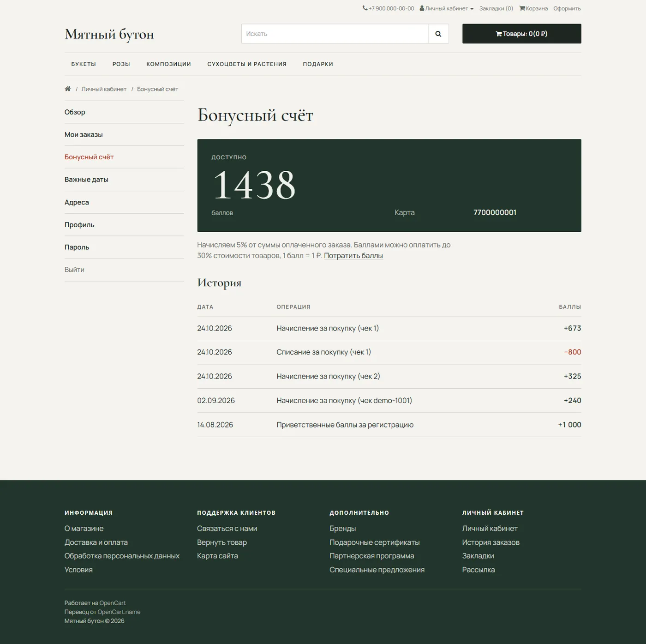The image size is (646, 644).
Task: Click the OpenCart.name translation link
Action: click(119, 612)
